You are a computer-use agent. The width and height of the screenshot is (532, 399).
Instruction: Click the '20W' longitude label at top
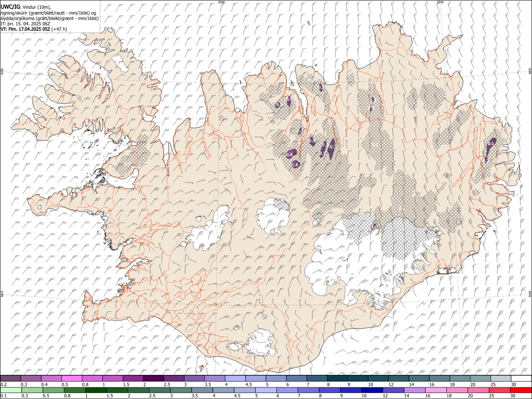click(x=221, y=2)
